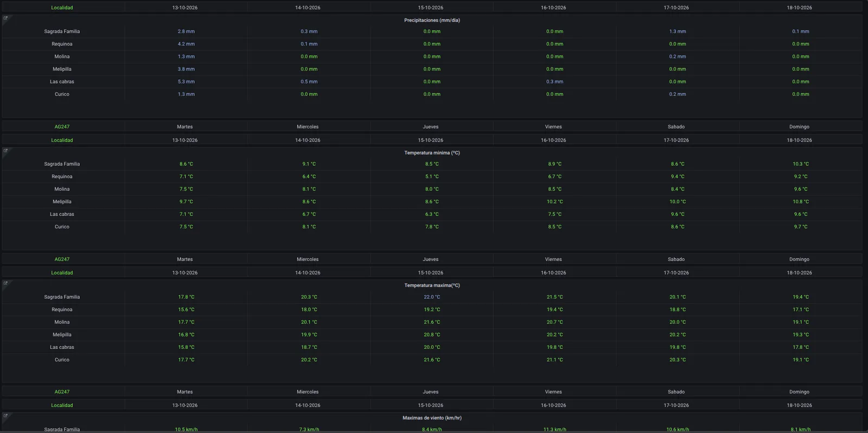Select the 15.6 °C Requinoa maximum value
The image size is (868, 433).
(x=186, y=310)
